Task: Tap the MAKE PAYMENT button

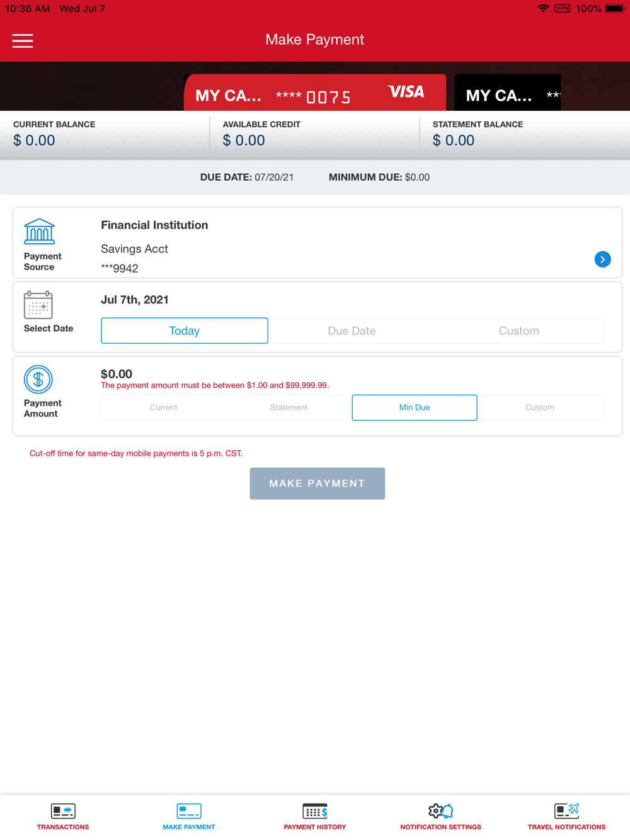Action: point(318,484)
